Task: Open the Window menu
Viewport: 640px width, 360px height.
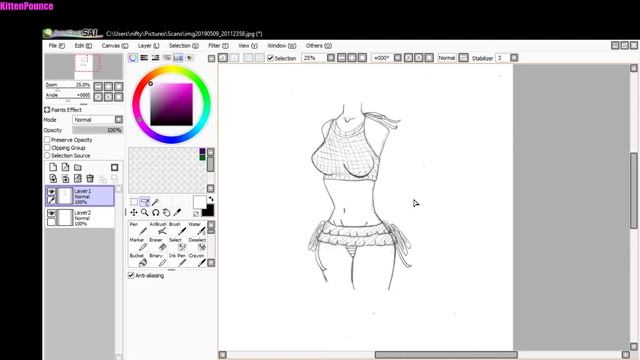Action: point(281,46)
